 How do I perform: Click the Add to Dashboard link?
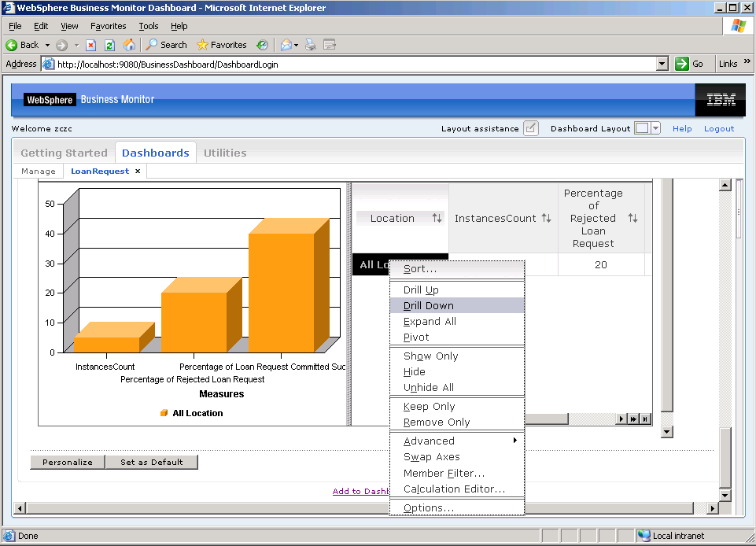tap(360, 491)
